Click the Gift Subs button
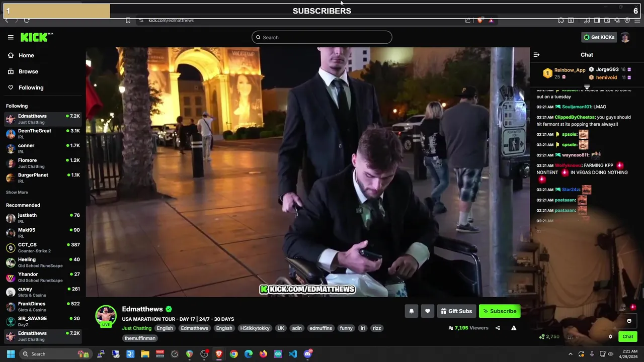Viewport: 644px width, 362px height. [x=456, y=311]
